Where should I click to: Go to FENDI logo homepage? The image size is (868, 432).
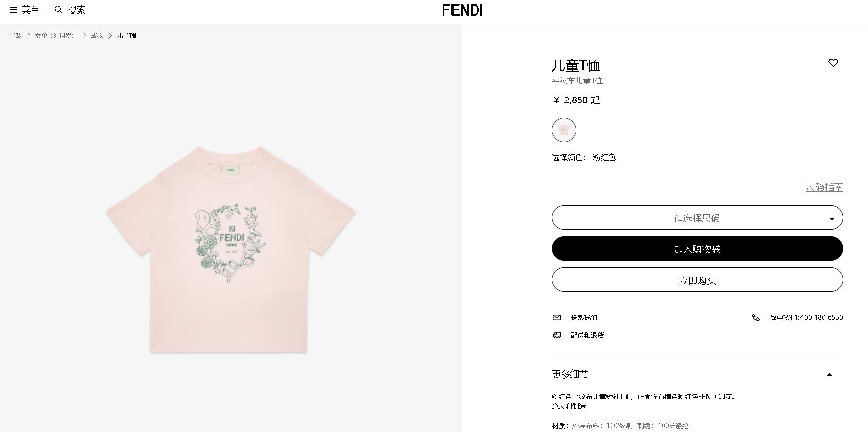point(462,10)
